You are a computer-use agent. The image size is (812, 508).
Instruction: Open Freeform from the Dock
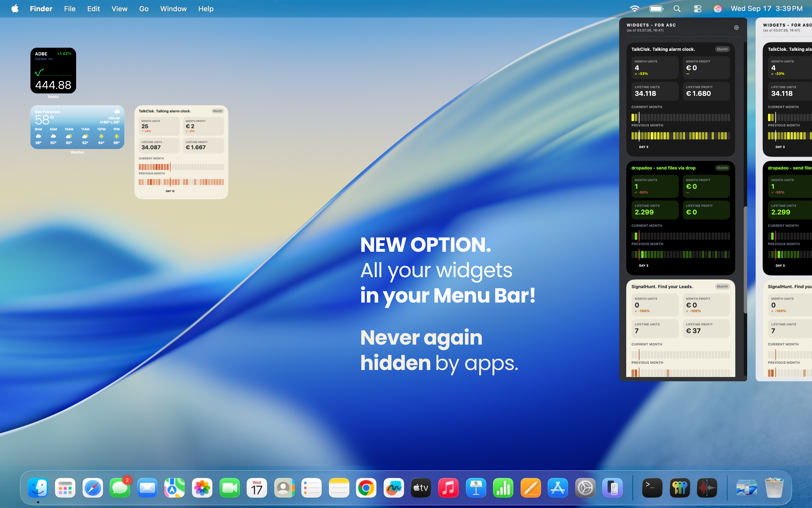click(x=394, y=487)
